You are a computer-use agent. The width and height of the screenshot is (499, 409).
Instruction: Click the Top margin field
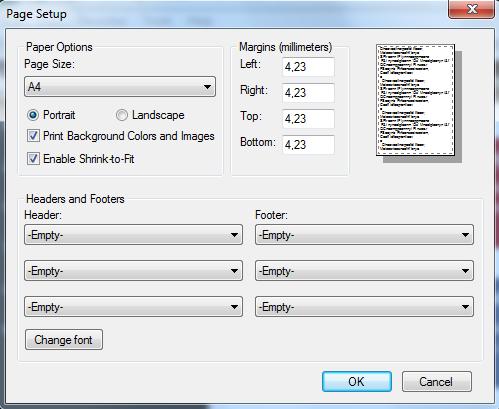tap(308, 119)
